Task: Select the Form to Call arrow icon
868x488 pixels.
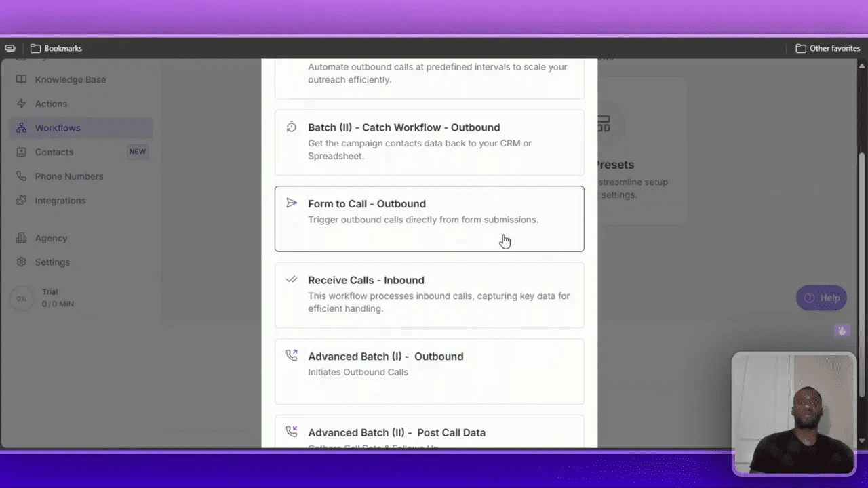Action: (291, 203)
